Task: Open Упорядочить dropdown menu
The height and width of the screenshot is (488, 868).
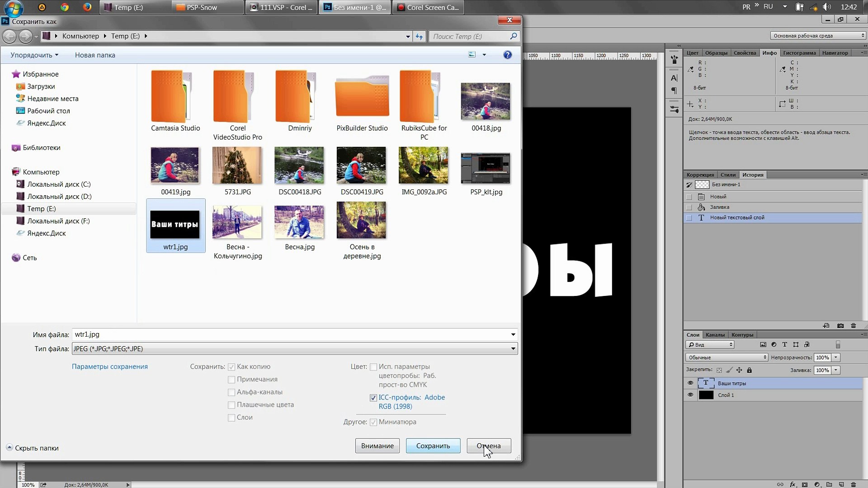Action: point(34,55)
